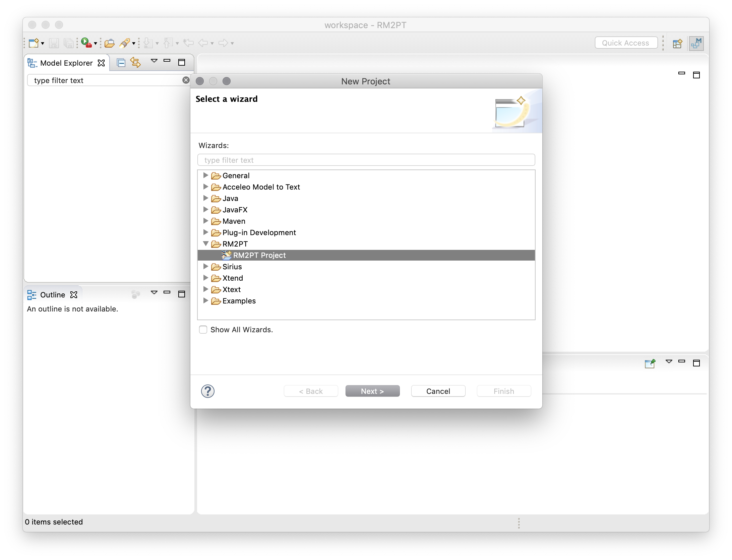Click the Search flashlight toolbar icon
732x560 pixels.
[125, 43]
